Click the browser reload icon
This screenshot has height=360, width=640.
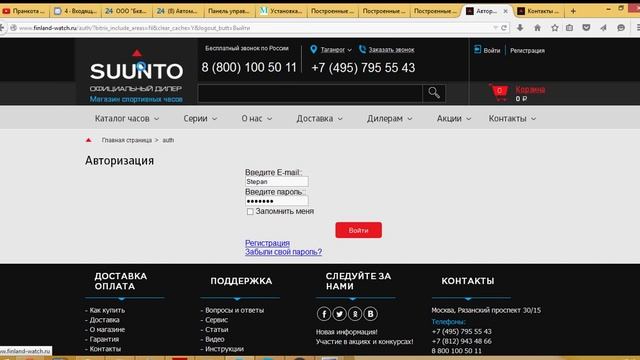tap(504, 28)
